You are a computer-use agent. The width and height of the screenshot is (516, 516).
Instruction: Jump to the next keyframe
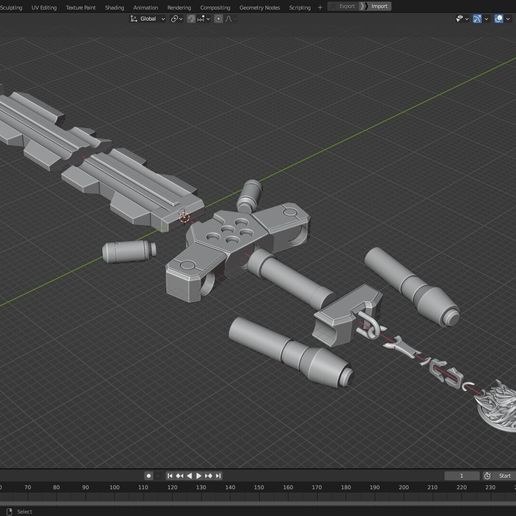[x=209, y=476]
